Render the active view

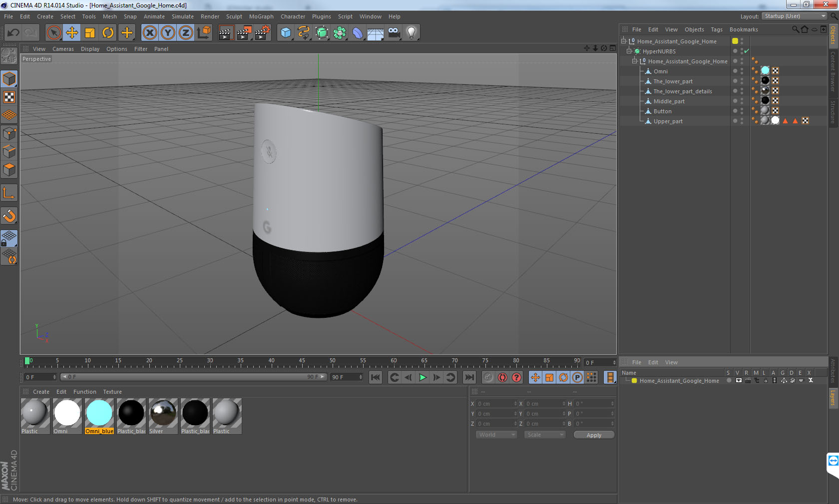[x=226, y=33]
